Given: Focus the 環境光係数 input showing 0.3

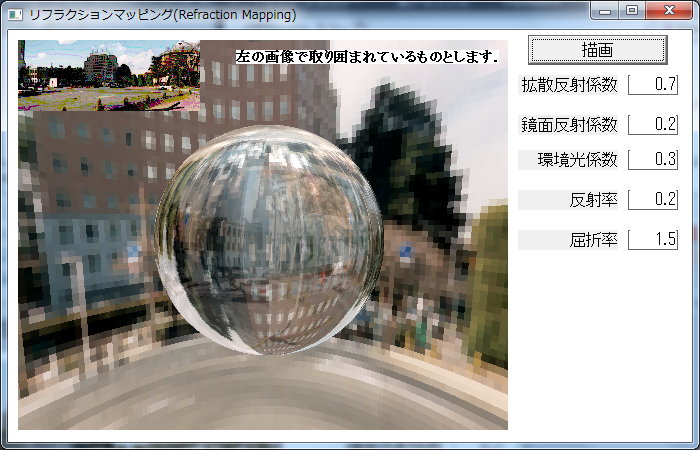Looking at the screenshot, I should pos(653,159).
